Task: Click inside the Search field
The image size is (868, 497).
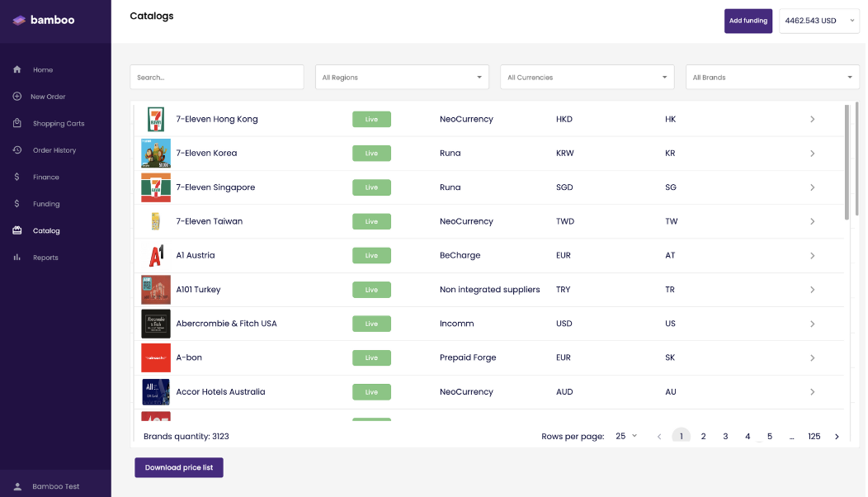Action: [216, 77]
